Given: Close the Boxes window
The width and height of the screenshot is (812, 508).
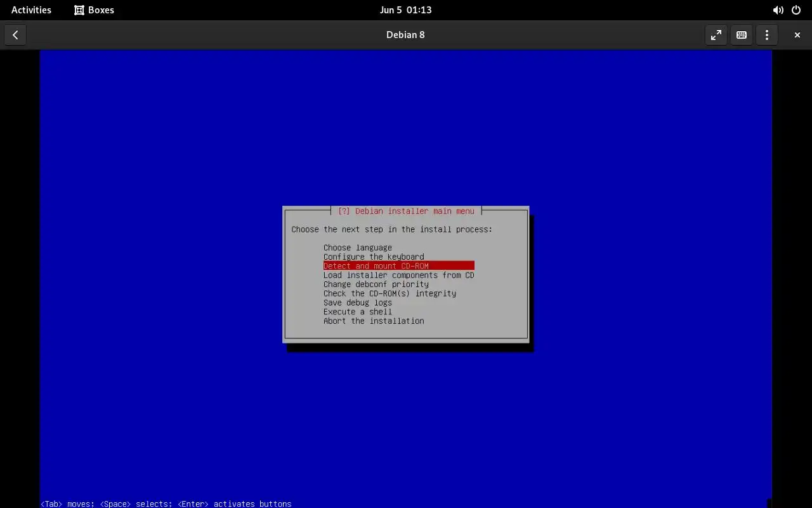Looking at the screenshot, I should click(797, 35).
